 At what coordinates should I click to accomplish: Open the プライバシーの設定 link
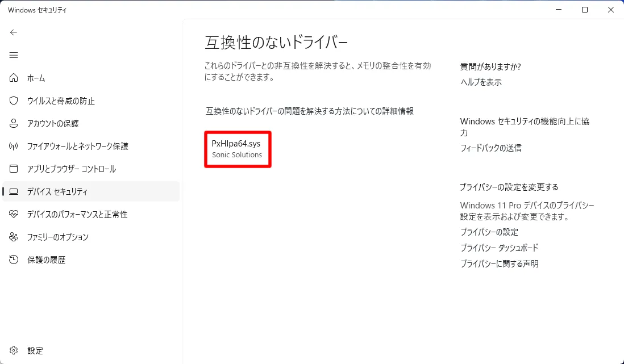489,232
